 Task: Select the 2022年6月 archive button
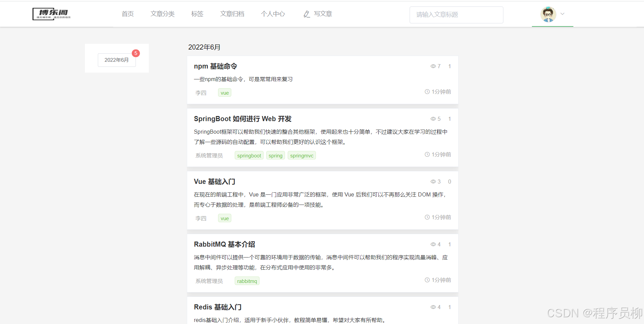tap(117, 60)
